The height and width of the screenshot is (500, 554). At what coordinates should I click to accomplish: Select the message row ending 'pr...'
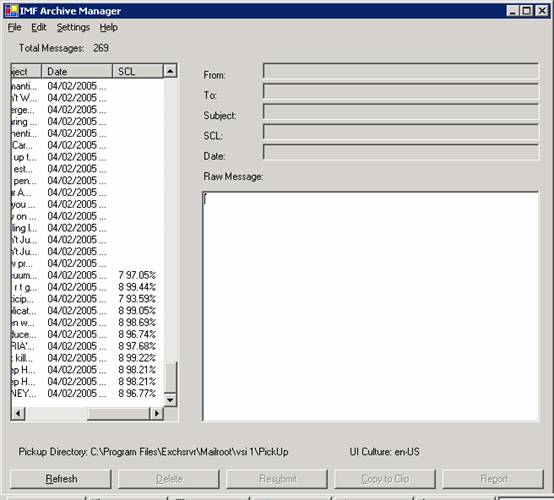(87, 264)
